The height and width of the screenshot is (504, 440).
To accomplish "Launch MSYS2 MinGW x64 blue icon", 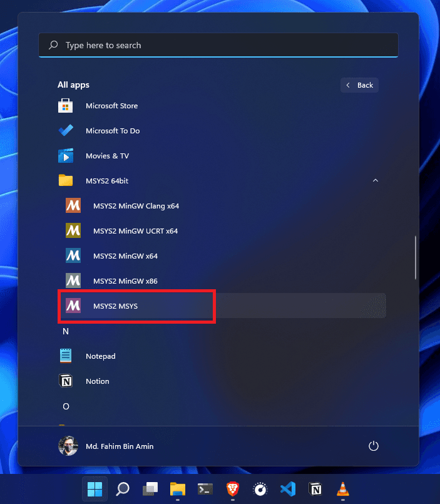I will click(x=73, y=255).
